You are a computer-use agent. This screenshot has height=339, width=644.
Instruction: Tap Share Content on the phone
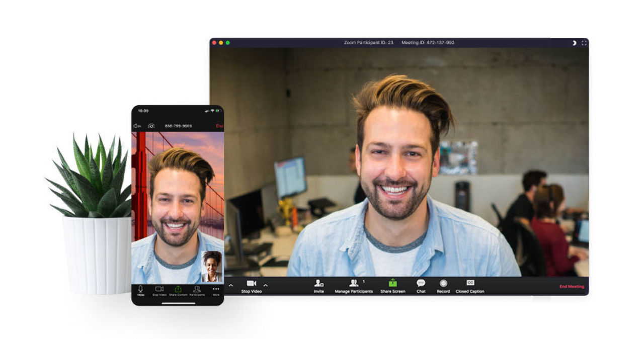pos(178,290)
